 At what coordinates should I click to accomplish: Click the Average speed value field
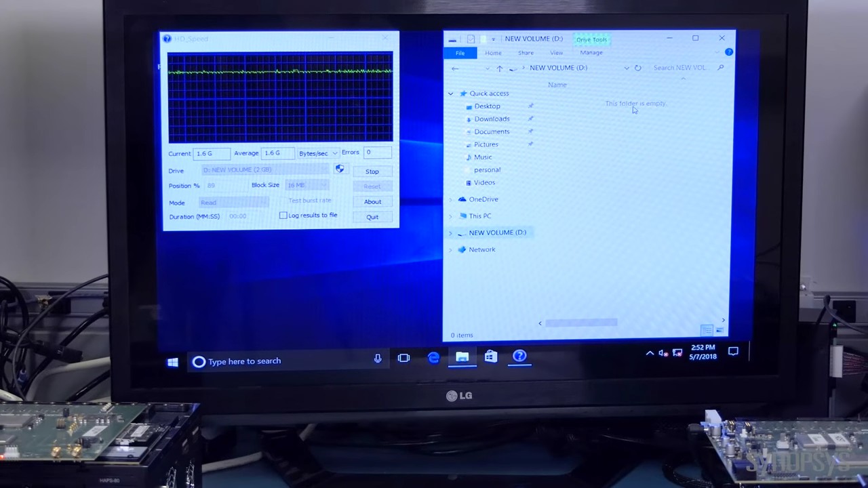click(x=278, y=153)
